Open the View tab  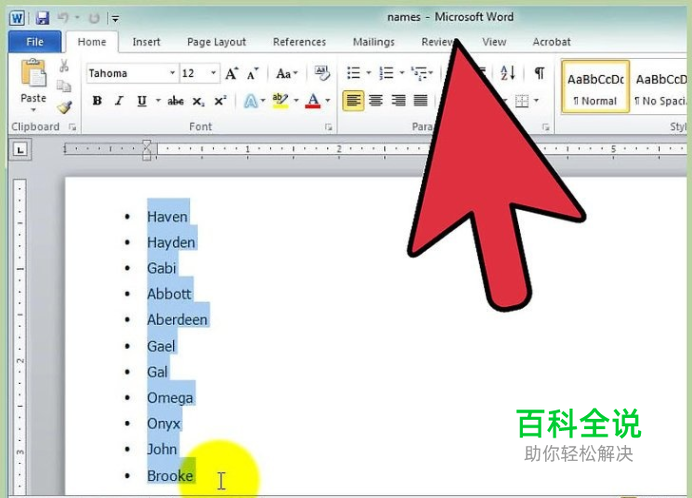[x=494, y=42]
